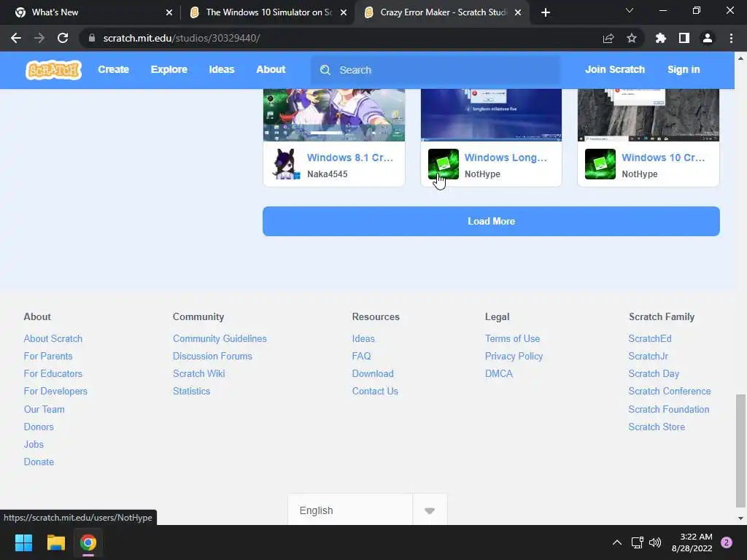The width and height of the screenshot is (747, 560).
Task: Click Sign in
Action: point(684,69)
